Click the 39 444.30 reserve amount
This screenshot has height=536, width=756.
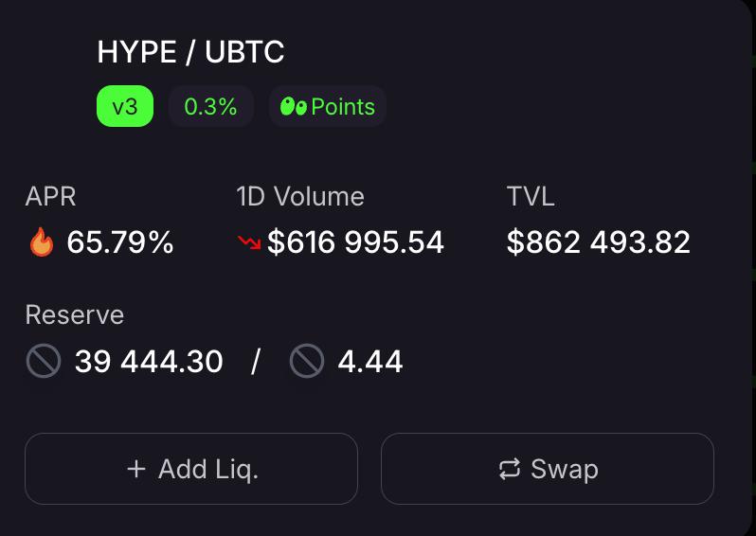tap(149, 361)
